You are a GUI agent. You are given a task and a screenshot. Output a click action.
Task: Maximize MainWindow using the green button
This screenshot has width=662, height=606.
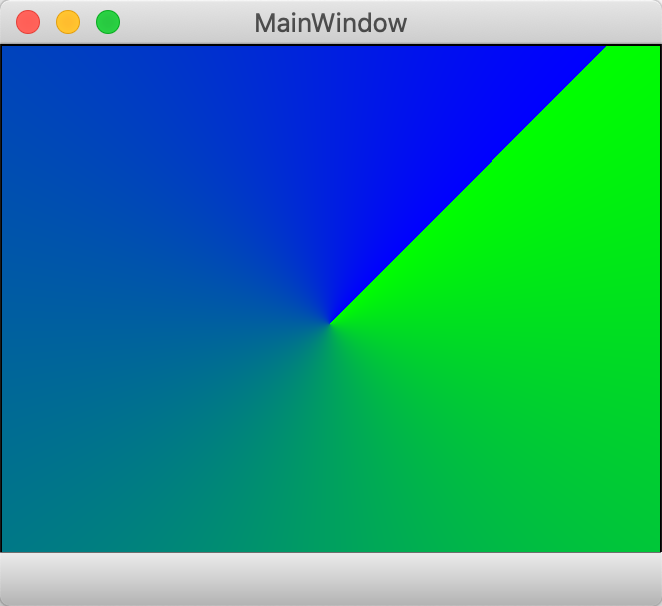click(108, 22)
